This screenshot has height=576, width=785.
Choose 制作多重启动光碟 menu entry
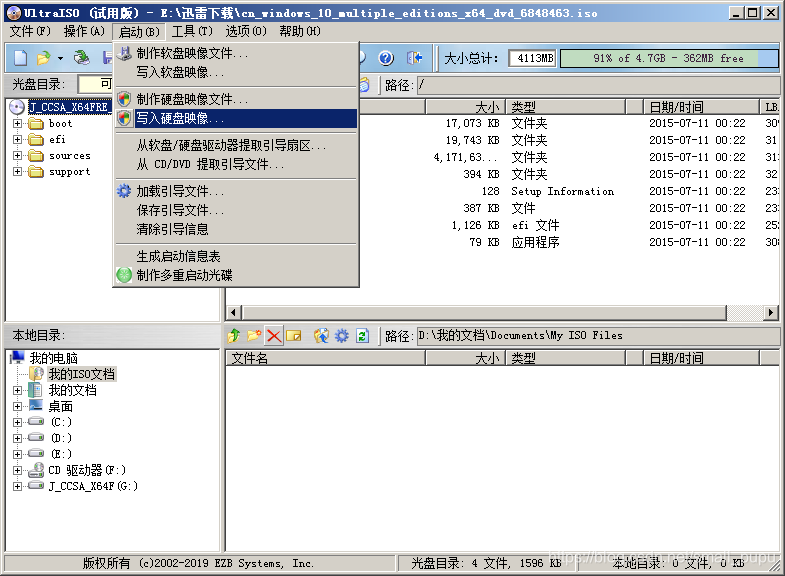click(236, 275)
